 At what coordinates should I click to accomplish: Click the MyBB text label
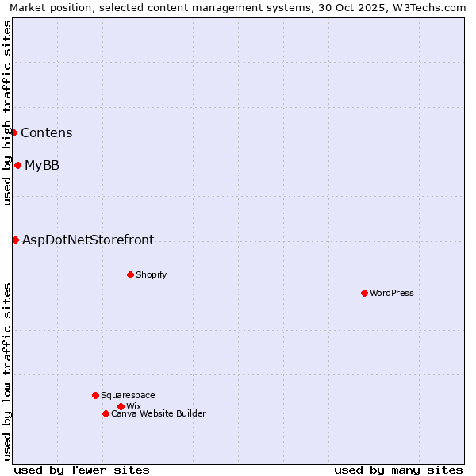[x=42, y=165]
